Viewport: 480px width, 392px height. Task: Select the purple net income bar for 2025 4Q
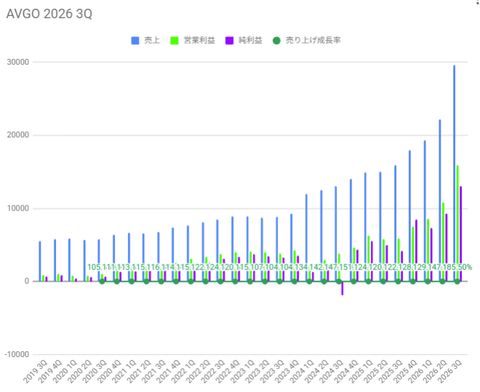416,250
